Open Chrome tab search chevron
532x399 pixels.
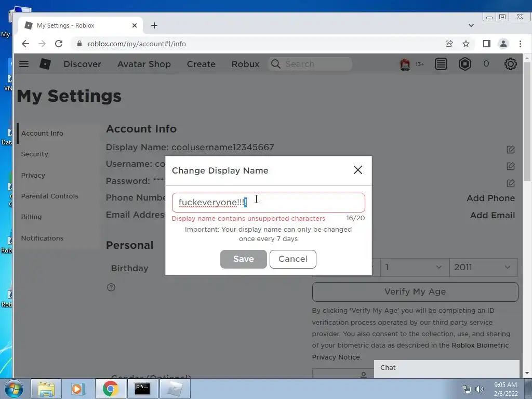tap(471, 25)
